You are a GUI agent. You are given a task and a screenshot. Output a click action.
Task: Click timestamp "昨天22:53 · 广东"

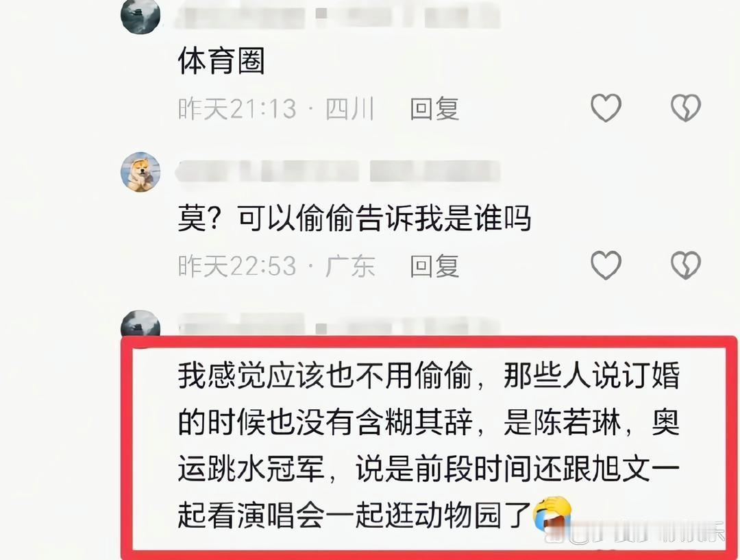click(276, 266)
